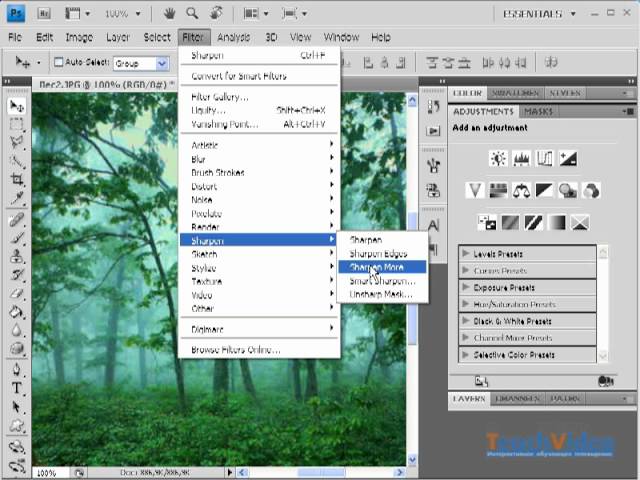The width and height of the screenshot is (640, 480).
Task: Select the Path Selection tool
Action: (16, 407)
